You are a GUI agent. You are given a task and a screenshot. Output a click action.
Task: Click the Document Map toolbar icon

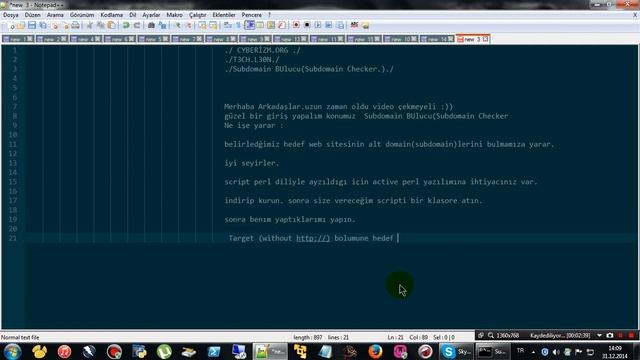271,25
